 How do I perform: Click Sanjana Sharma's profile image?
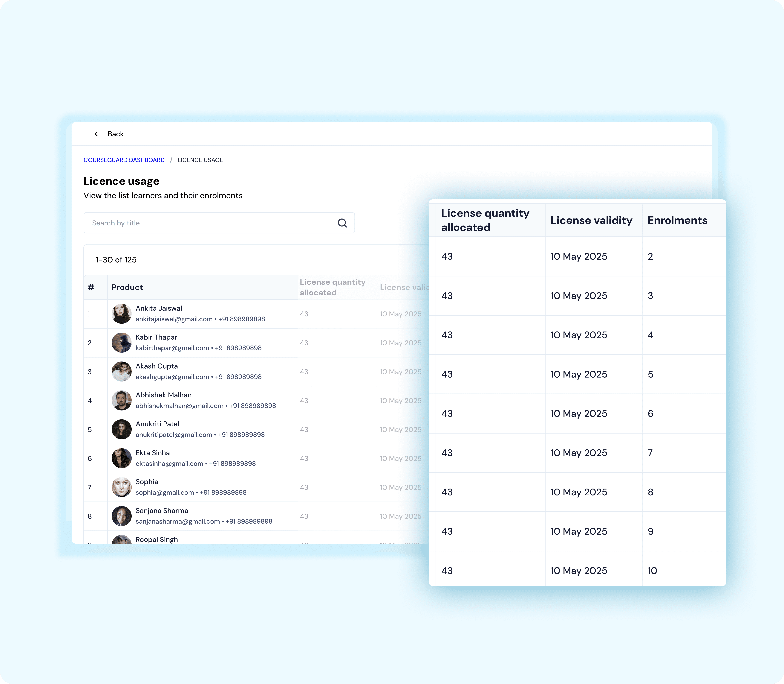pyautogui.click(x=121, y=516)
